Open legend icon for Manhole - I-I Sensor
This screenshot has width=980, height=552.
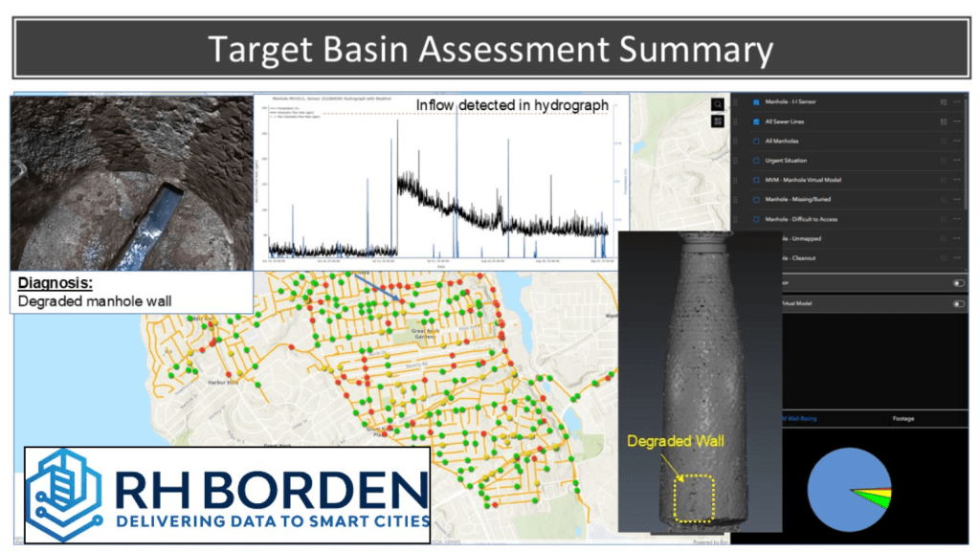(943, 102)
